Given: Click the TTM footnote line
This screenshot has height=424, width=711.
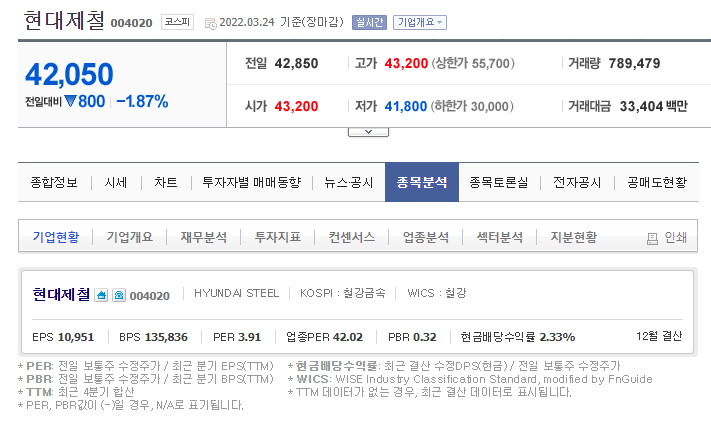Looking at the screenshot, I should pyautogui.click(x=76, y=392).
